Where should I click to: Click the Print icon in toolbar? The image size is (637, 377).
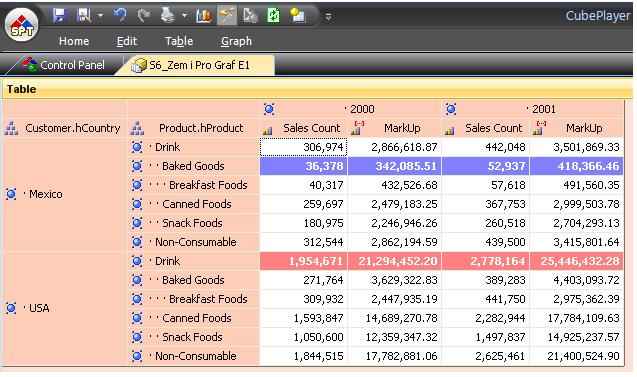[167, 15]
